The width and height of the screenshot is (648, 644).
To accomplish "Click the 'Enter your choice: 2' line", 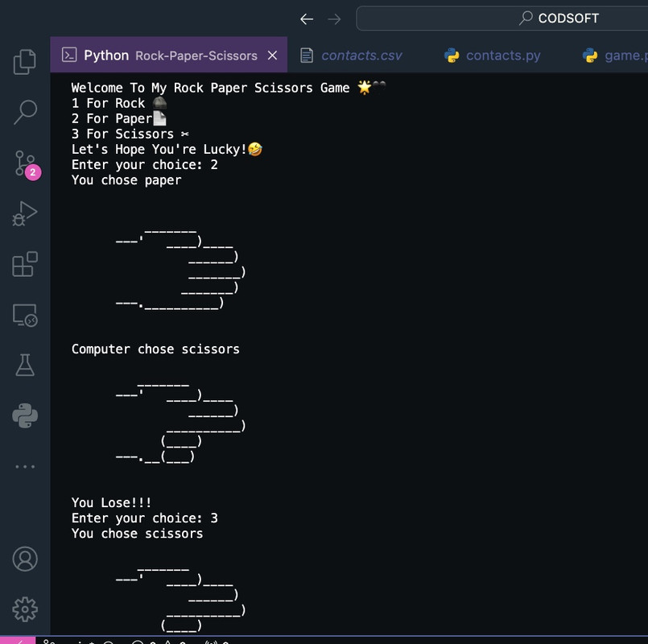I will pos(145,164).
